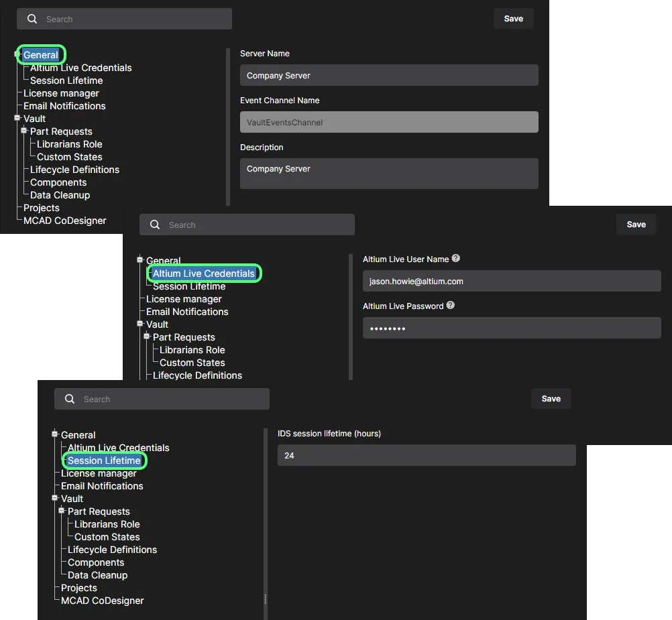Screen dimensions: 672x620
Task: Click Save button in the top panel
Action: pos(514,19)
